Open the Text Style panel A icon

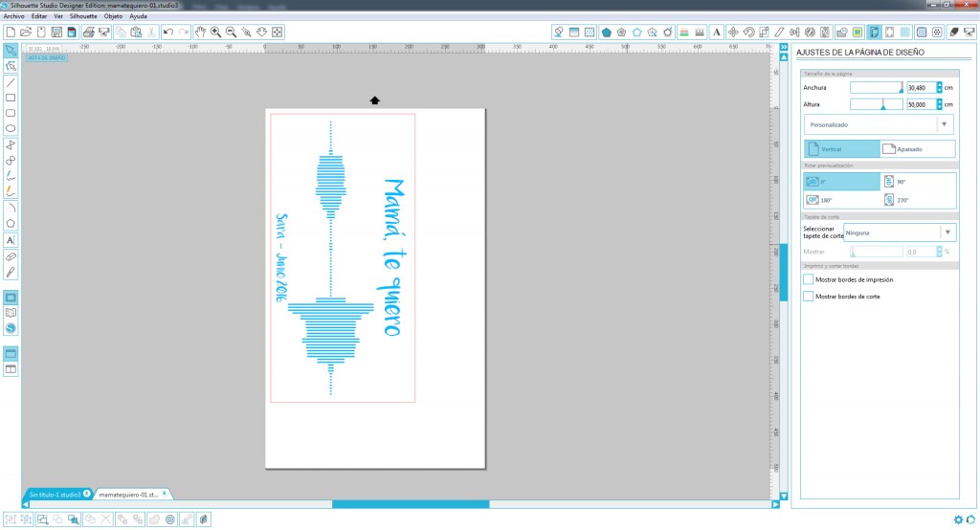pos(716,32)
